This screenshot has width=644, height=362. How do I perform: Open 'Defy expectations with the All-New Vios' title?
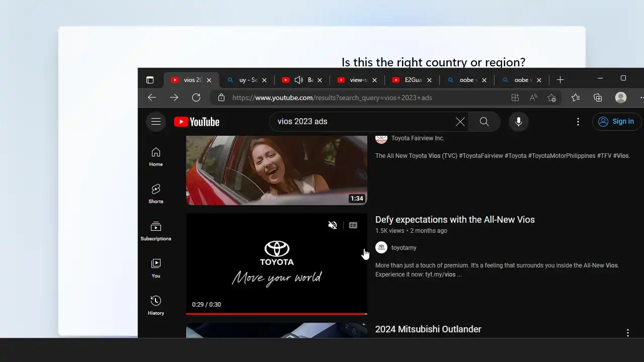tap(455, 220)
